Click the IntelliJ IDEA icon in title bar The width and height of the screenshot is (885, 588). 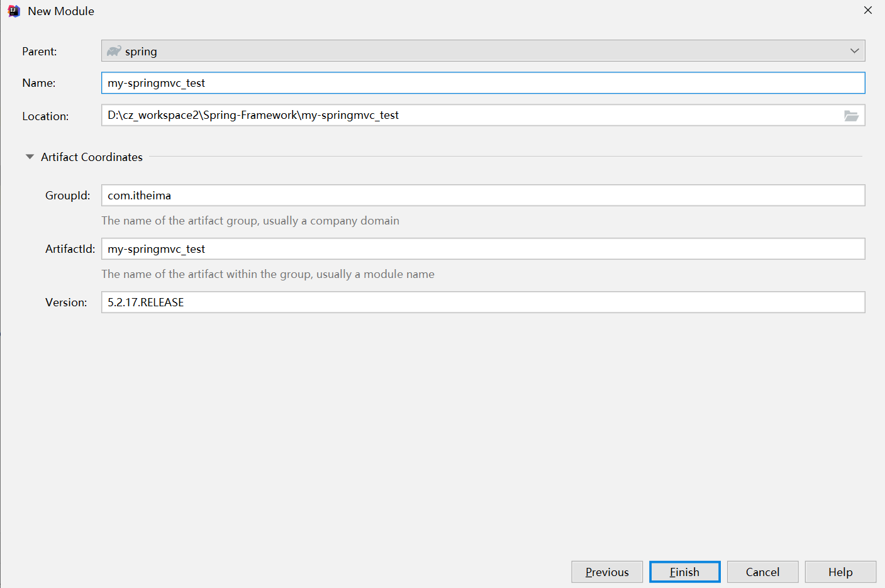[14, 11]
